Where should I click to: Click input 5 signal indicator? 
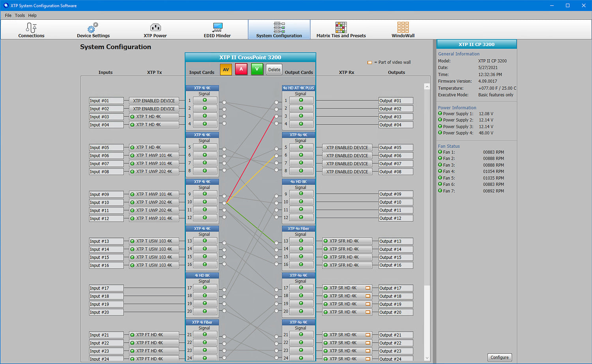pyautogui.click(x=205, y=147)
